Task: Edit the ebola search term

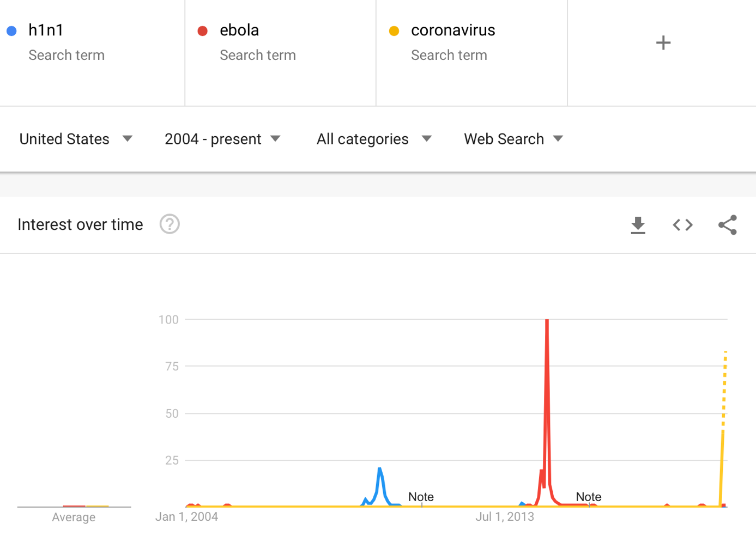Action: 239,30
